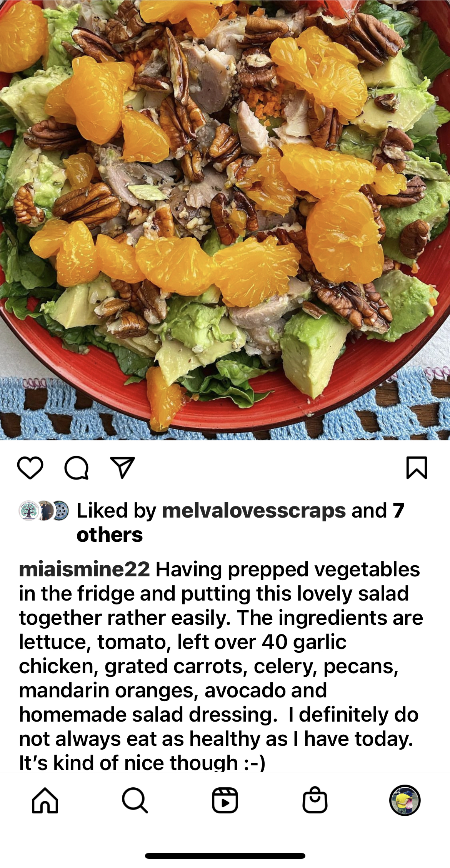Share post via paper plane icon

coord(122,468)
